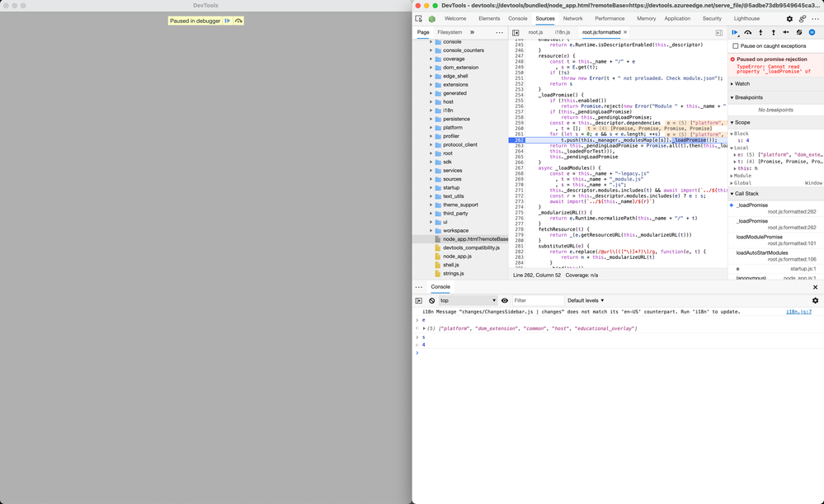Click the Deactivate breakpoints icon
Image resolution: width=824 pixels, height=504 pixels.
click(x=798, y=33)
